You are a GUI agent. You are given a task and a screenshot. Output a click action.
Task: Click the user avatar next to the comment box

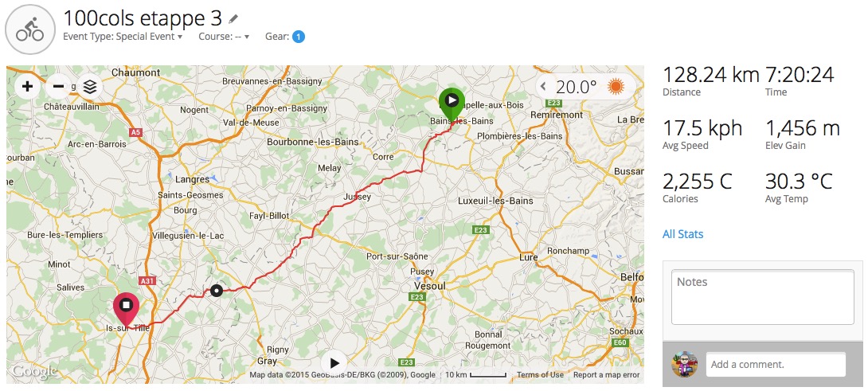[684, 365]
